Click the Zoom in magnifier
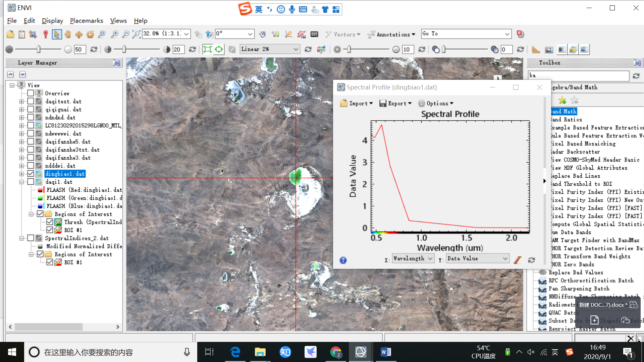 tap(114, 34)
